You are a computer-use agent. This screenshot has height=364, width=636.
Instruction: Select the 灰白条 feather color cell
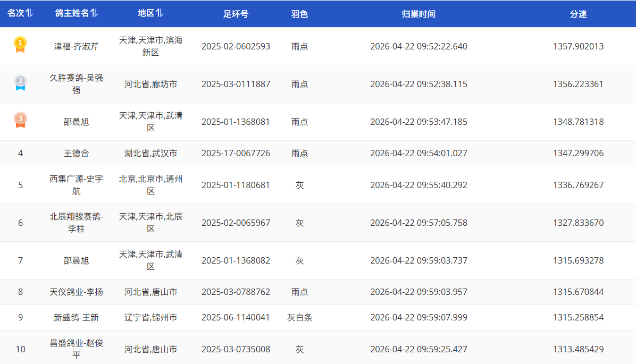coord(299,317)
